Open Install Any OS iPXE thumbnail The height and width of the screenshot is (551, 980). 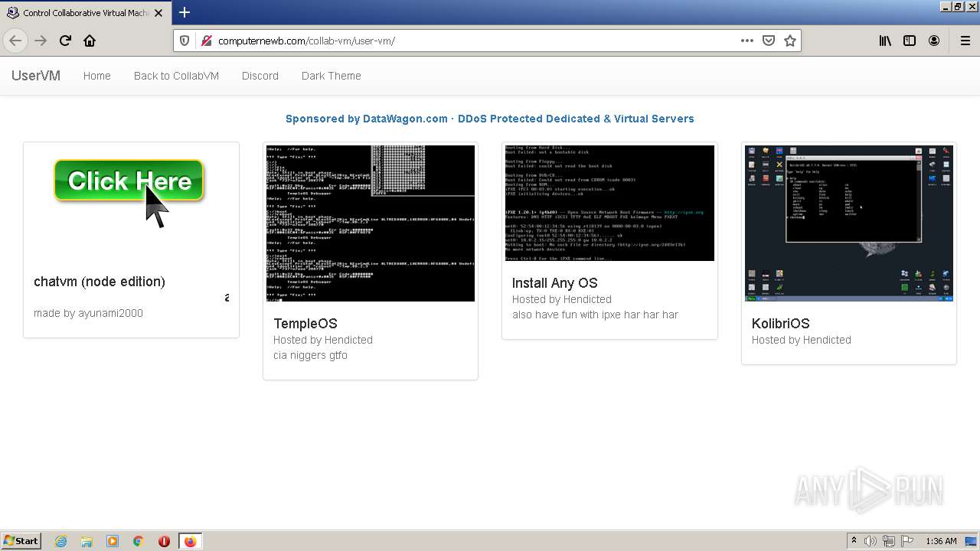click(x=609, y=203)
